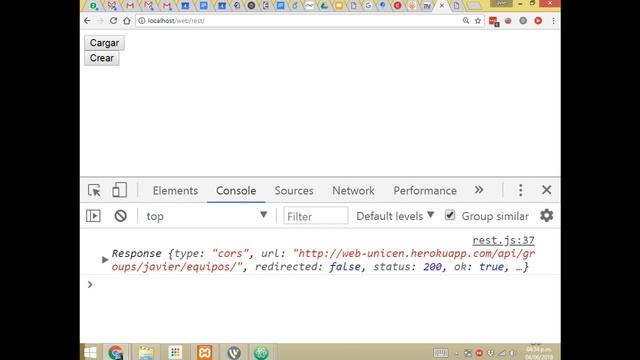Open DevTools customize three-dot menu
The height and width of the screenshot is (360, 640).
[520, 190]
